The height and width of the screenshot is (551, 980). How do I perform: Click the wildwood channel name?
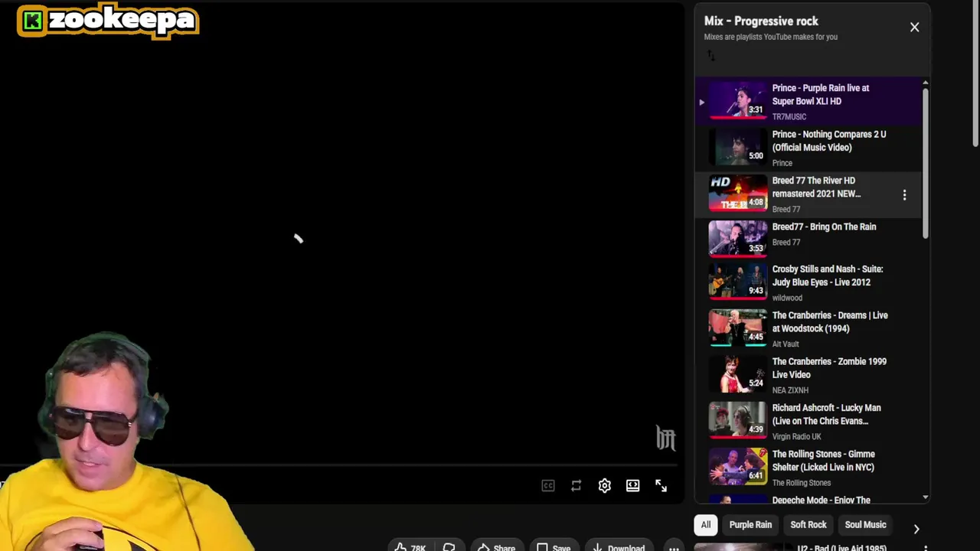pyautogui.click(x=787, y=298)
